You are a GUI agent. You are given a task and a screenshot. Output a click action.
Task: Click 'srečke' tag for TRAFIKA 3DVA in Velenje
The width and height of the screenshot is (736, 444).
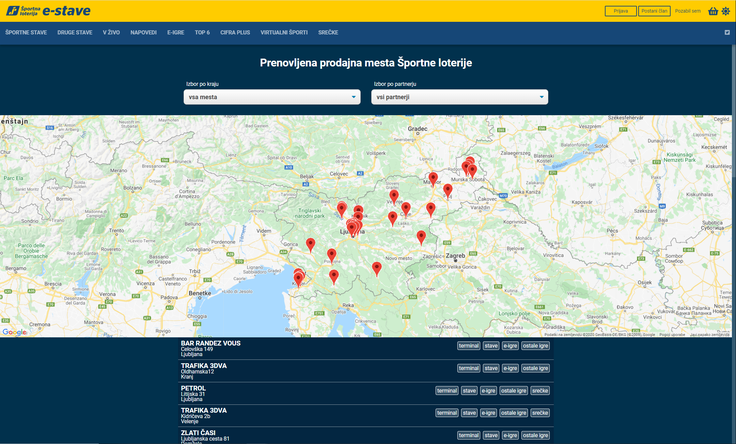coord(540,413)
